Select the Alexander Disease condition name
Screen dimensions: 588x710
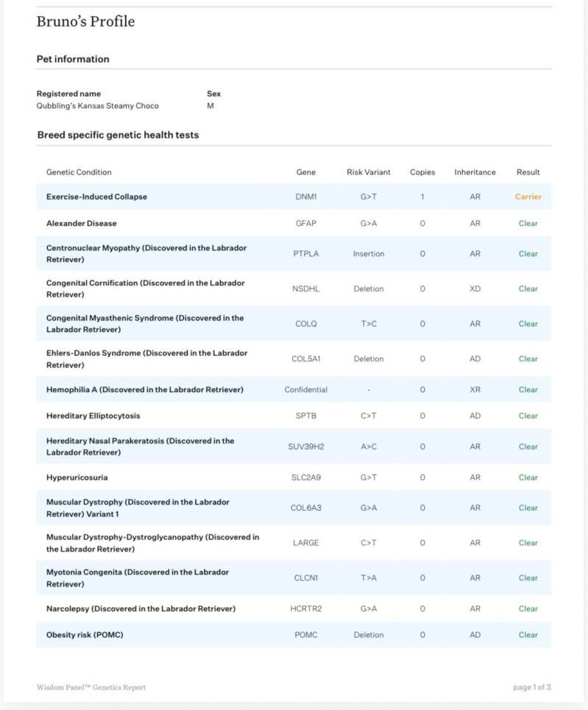(x=81, y=224)
